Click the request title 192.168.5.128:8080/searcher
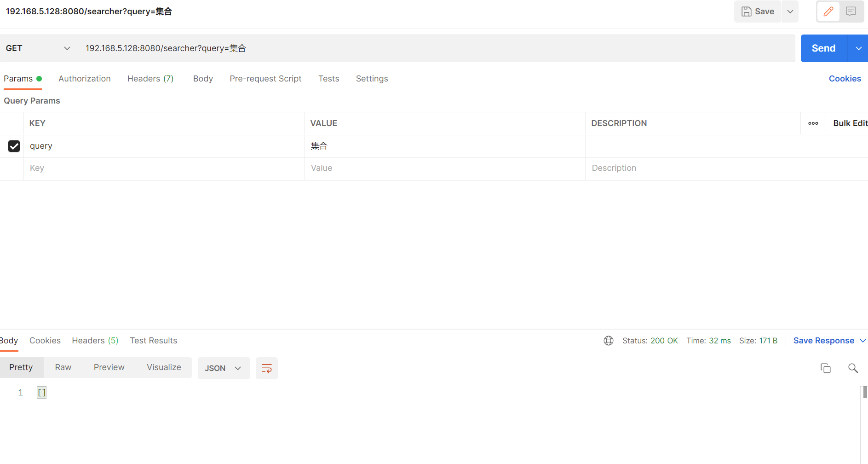The height and width of the screenshot is (464, 868). click(x=89, y=12)
